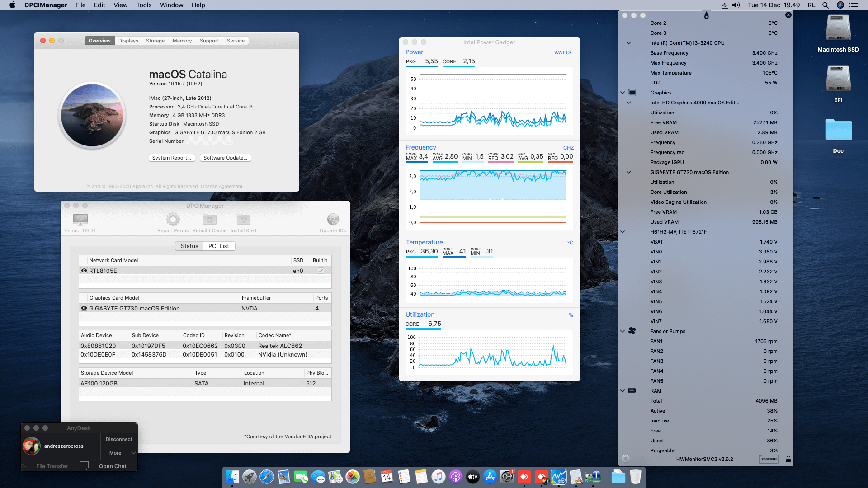Toggle visibility eye next to RTL8105E
Screen dimensions: 868x488
84,270
